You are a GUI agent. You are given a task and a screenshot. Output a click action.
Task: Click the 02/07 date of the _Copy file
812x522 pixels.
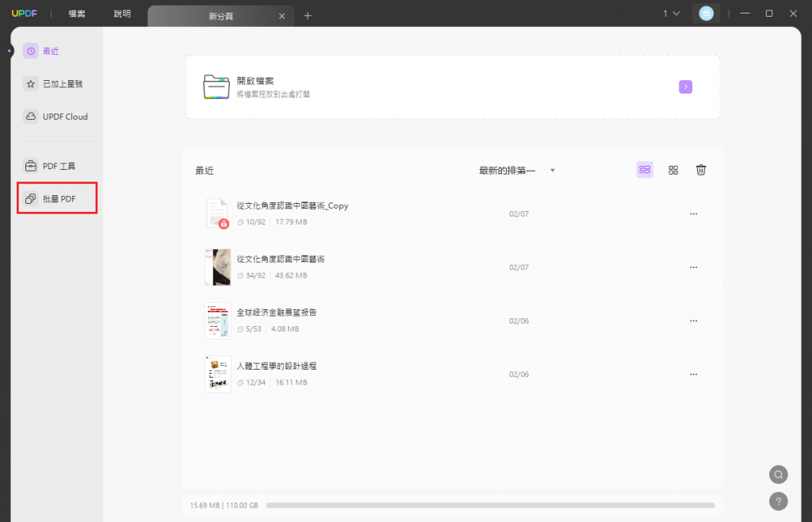[519, 214]
